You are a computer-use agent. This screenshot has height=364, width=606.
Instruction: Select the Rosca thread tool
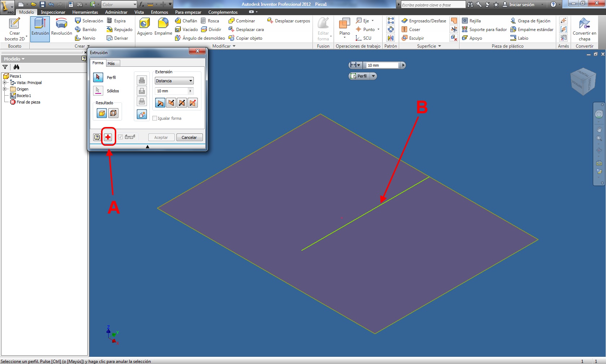coord(210,21)
